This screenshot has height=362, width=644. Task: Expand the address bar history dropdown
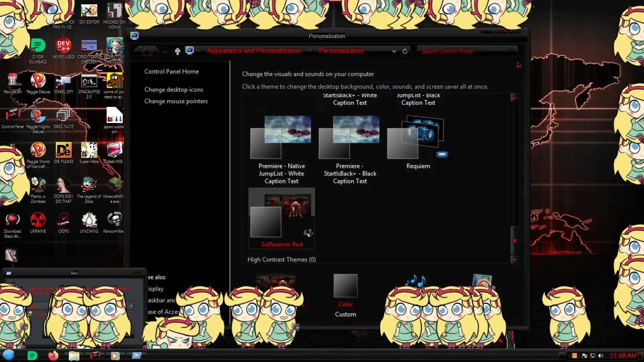click(394, 51)
